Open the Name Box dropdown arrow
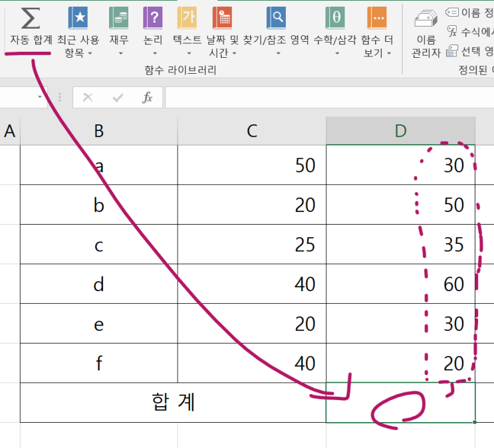 coord(40,97)
